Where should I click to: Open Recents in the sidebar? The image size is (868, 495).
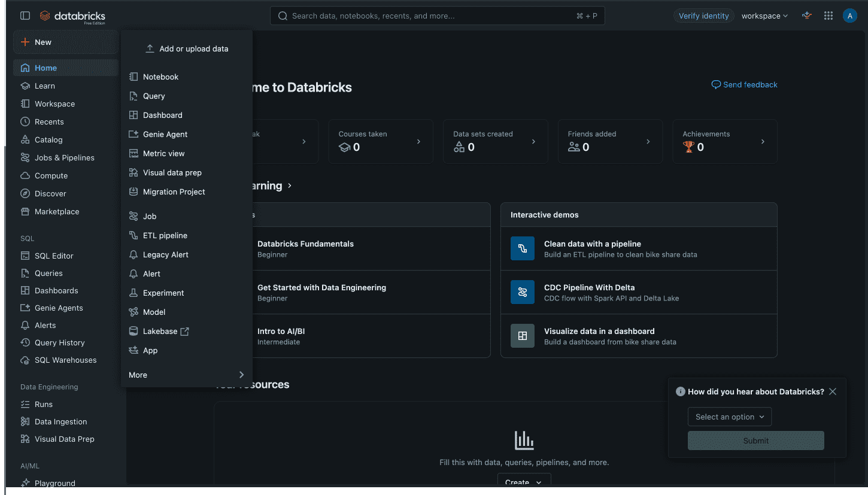pos(66,122)
